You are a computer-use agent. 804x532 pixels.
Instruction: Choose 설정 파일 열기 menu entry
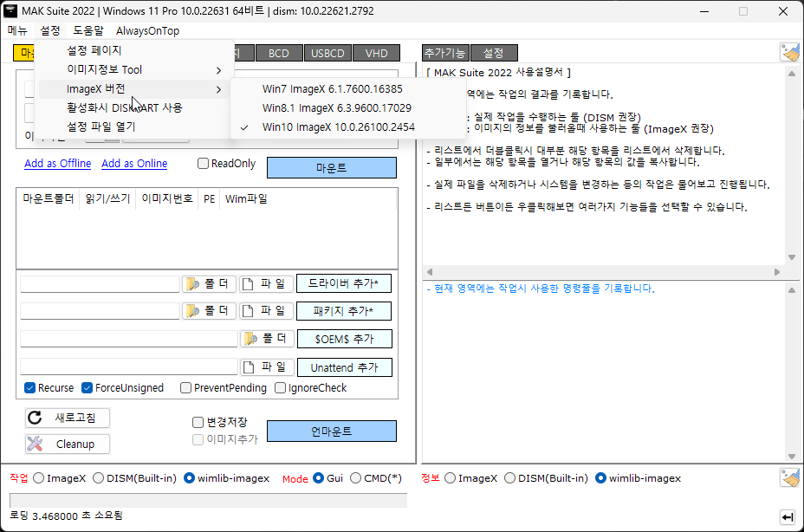click(x=134, y=127)
